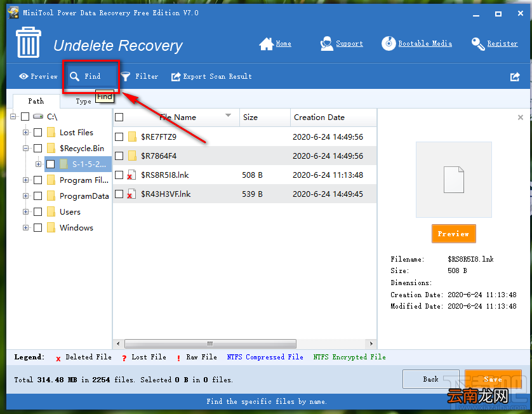Switch to the Path tab
This screenshot has width=532, height=414.
pos(36,101)
